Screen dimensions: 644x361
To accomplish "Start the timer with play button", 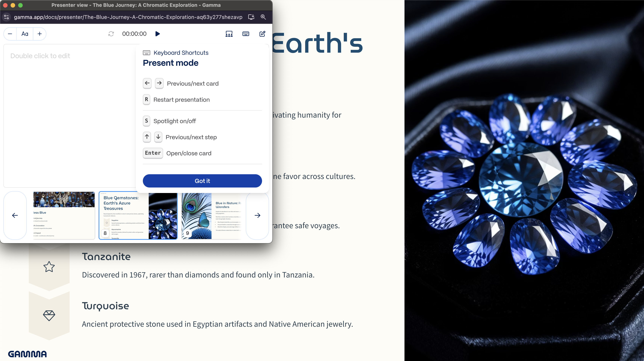I will (x=157, y=34).
